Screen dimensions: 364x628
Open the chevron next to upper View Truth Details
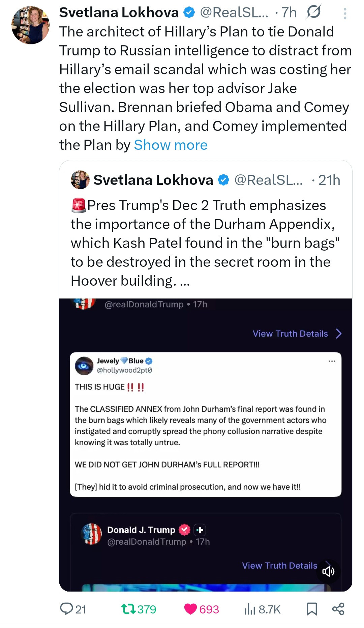point(339,334)
